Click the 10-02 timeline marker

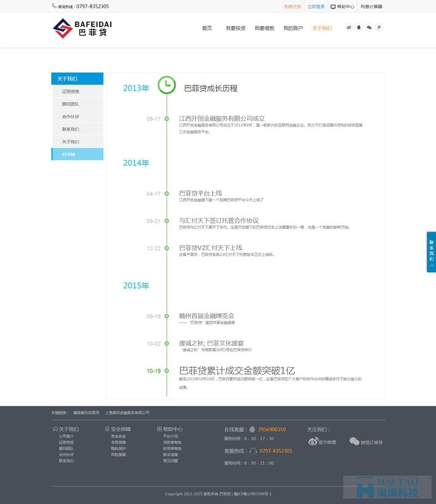167,344
